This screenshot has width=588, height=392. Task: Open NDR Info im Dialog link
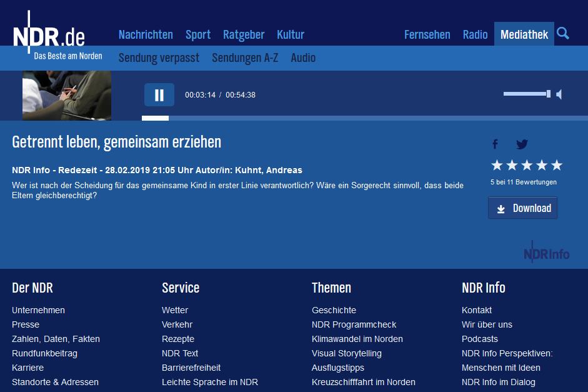coord(499,382)
